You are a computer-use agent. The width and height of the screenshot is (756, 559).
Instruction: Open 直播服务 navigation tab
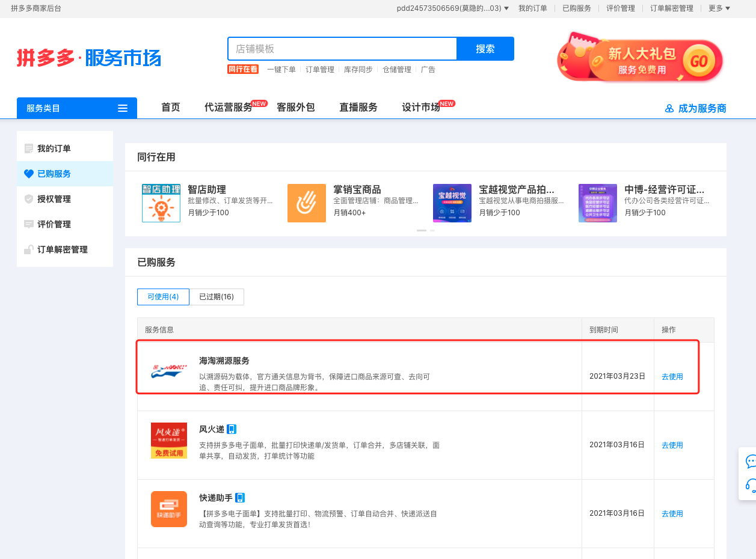[x=358, y=108]
